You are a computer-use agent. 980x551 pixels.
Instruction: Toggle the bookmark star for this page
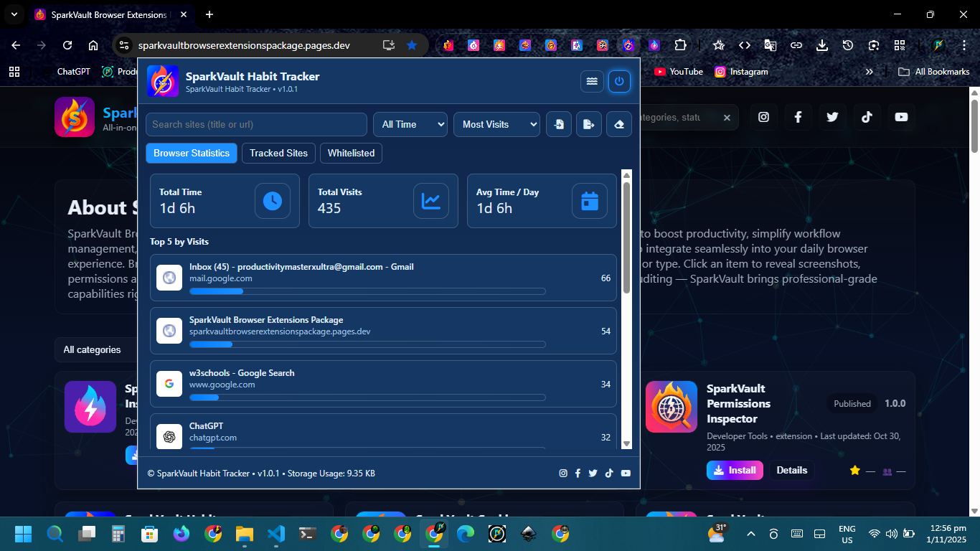pos(412,45)
